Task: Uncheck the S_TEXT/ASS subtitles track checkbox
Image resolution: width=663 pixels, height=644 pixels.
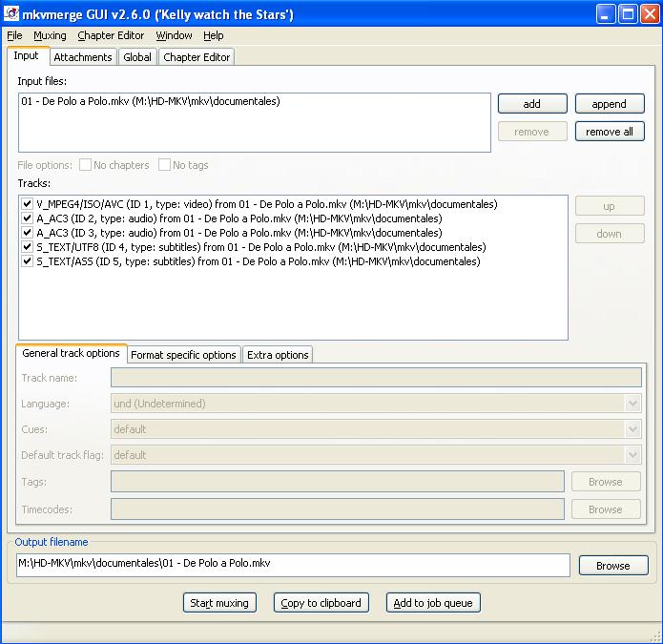Action: point(27,261)
